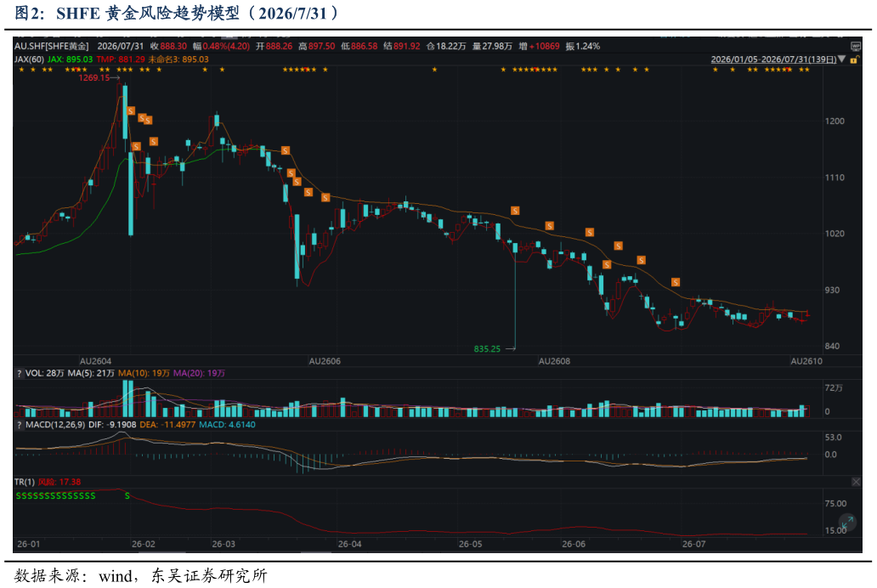Click the settlement price 结891.92

coord(402,47)
